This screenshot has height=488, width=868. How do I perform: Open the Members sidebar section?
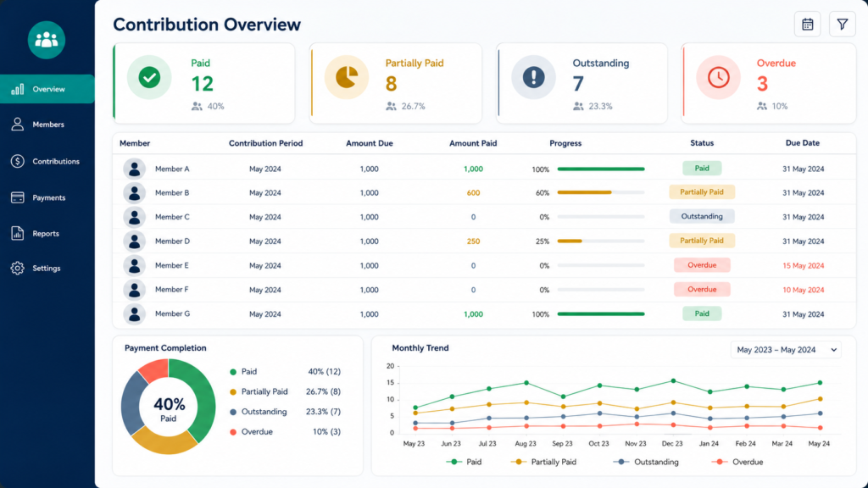(x=47, y=125)
